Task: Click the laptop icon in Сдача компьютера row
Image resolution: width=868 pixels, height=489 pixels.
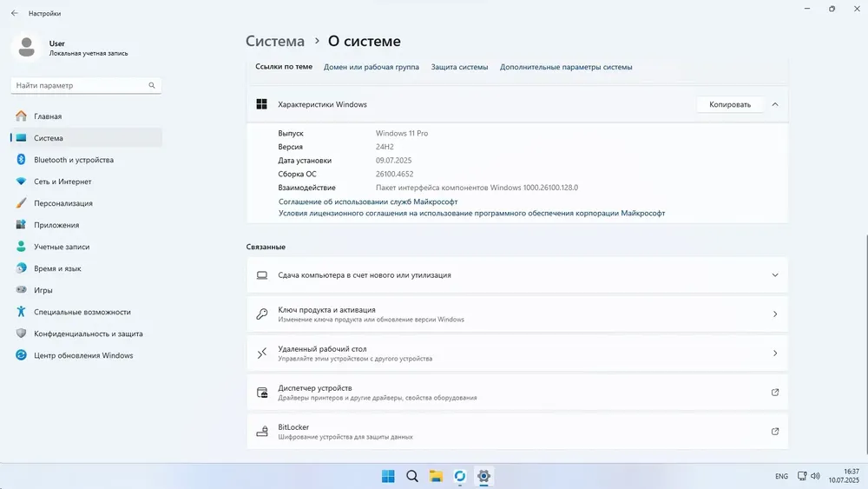Action: [x=262, y=275]
